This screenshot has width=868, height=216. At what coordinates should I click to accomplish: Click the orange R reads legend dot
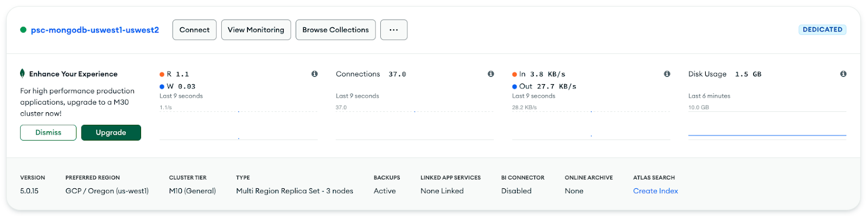[x=162, y=74]
